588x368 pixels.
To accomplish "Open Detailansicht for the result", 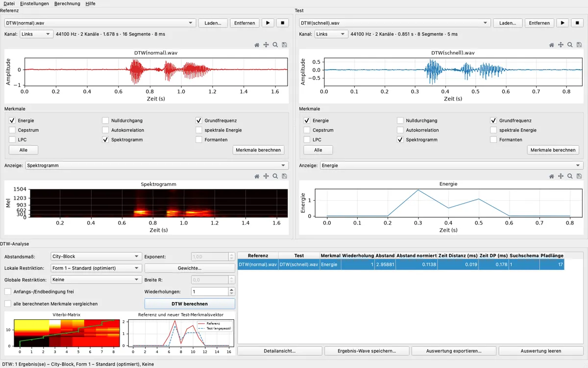I will point(279,351).
